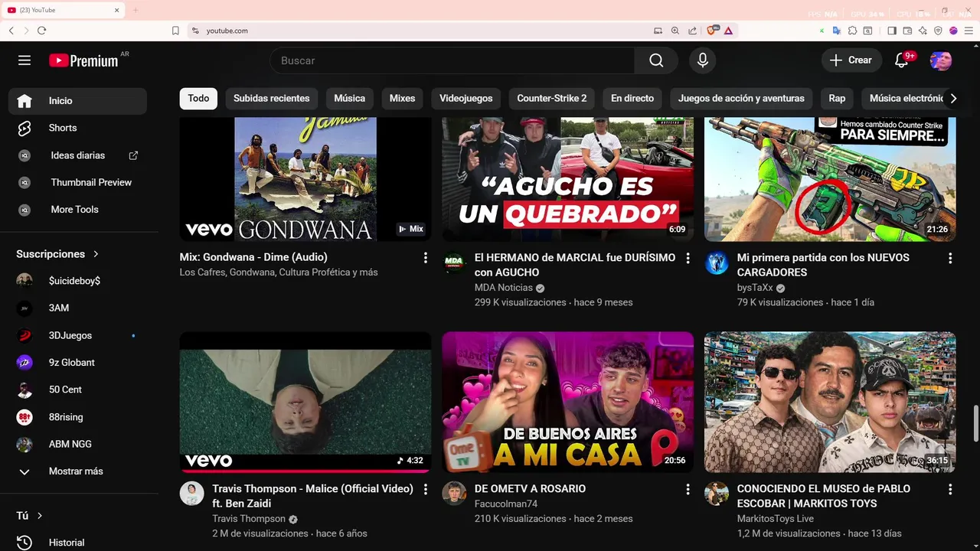Reload the page
Viewport: 980px width, 551px height.
tap(41, 31)
